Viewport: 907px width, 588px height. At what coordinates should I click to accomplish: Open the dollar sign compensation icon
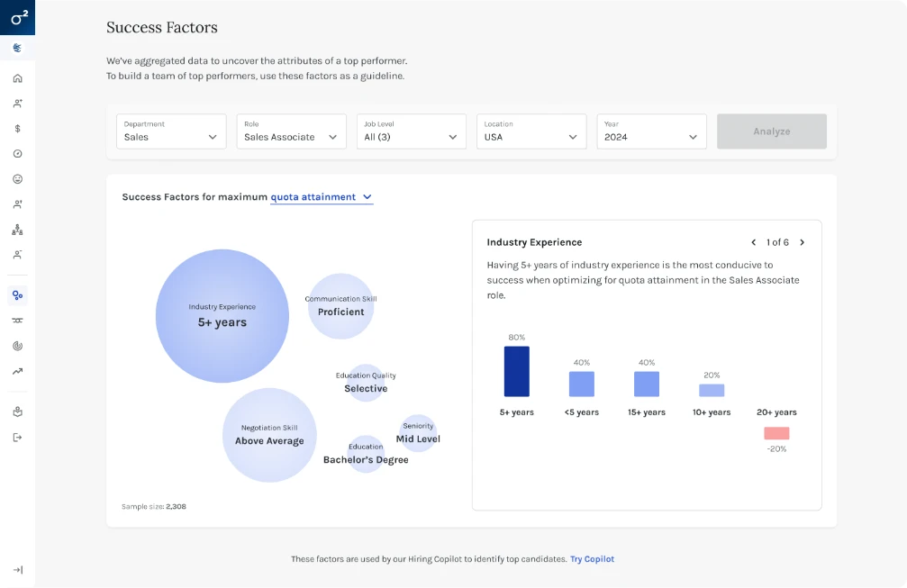click(x=17, y=129)
